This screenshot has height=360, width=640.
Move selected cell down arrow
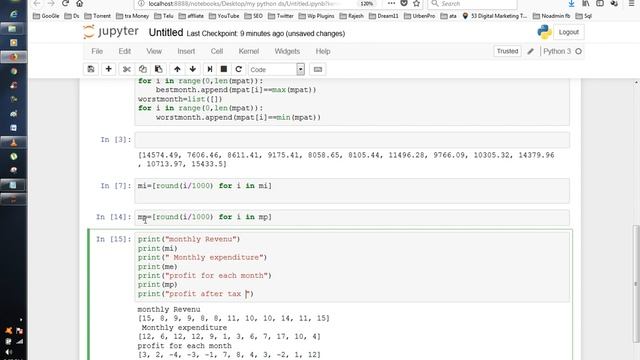(x=193, y=69)
